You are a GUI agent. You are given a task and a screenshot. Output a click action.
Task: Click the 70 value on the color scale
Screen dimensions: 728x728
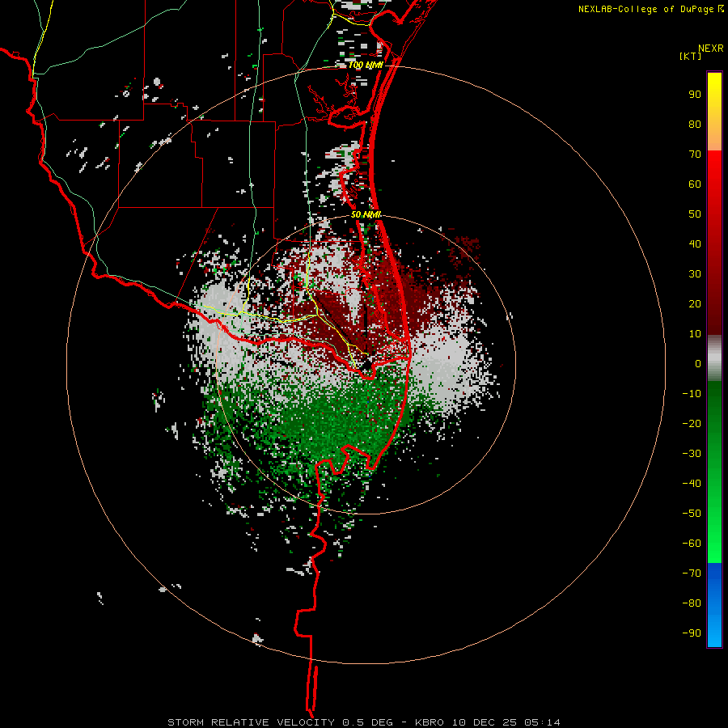point(695,154)
